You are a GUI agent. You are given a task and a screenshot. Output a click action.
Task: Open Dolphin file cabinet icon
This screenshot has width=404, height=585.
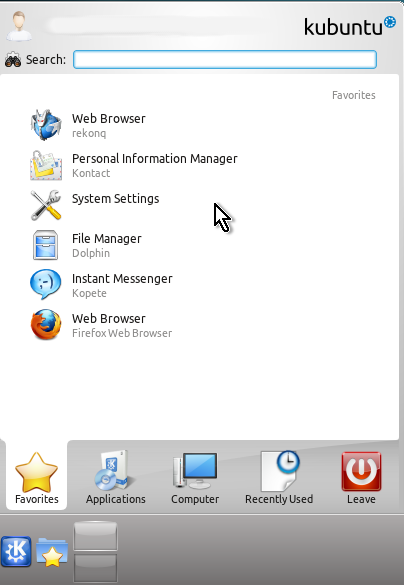tap(46, 245)
